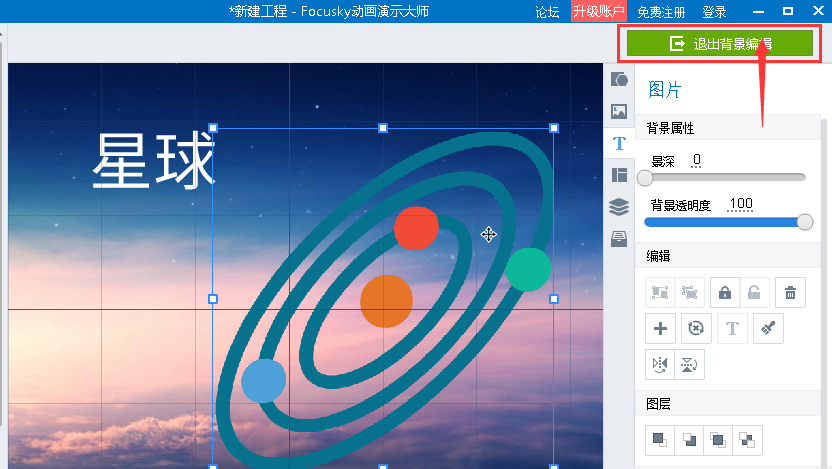The image size is (832, 469).
Task: Open the stacked layers sidebar icon
Action: click(x=619, y=207)
